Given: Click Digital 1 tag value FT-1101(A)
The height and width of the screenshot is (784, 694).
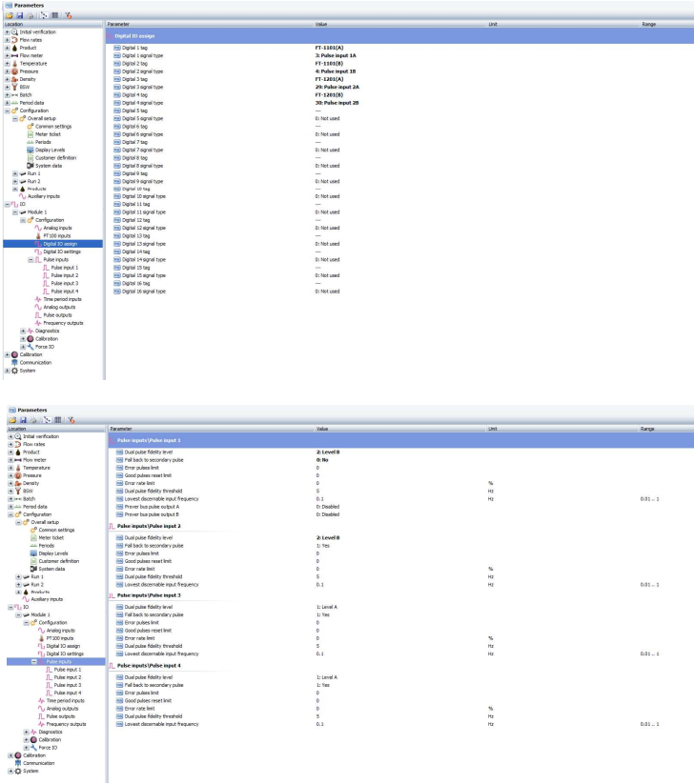Looking at the screenshot, I should [329, 48].
